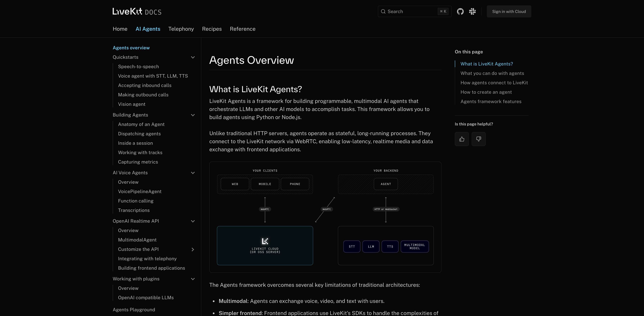Viewport: 644px width, 316px height.
Task: Open Agents overview sidebar link
Action: pyautogui.click(x=131, y=48)
